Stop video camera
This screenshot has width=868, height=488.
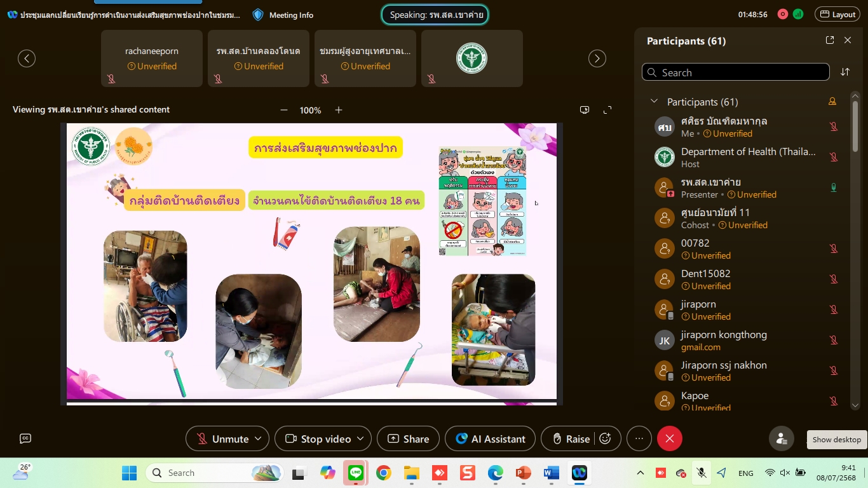pos(318,438)
